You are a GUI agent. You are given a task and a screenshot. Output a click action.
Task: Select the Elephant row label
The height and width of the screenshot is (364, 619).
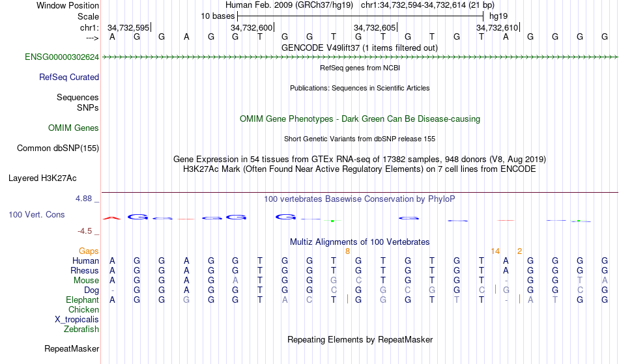point(83,300)
